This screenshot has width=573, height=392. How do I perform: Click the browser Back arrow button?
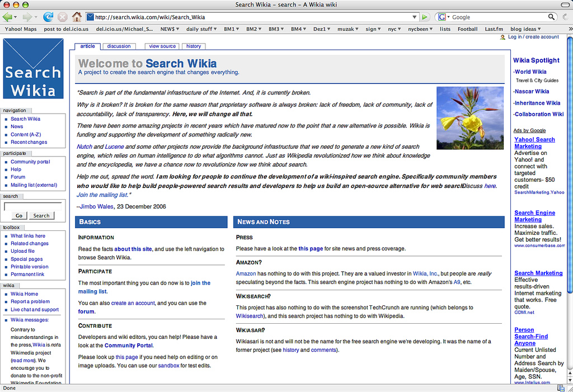[7, 17]
